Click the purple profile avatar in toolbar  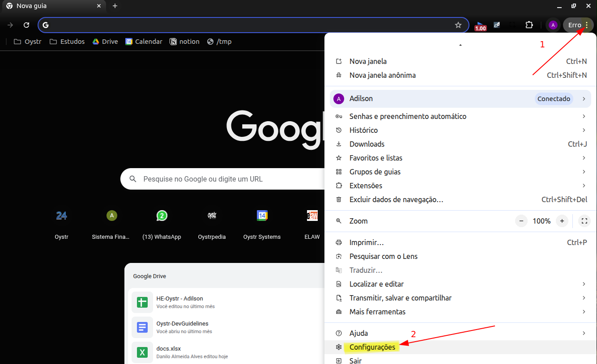553,25
